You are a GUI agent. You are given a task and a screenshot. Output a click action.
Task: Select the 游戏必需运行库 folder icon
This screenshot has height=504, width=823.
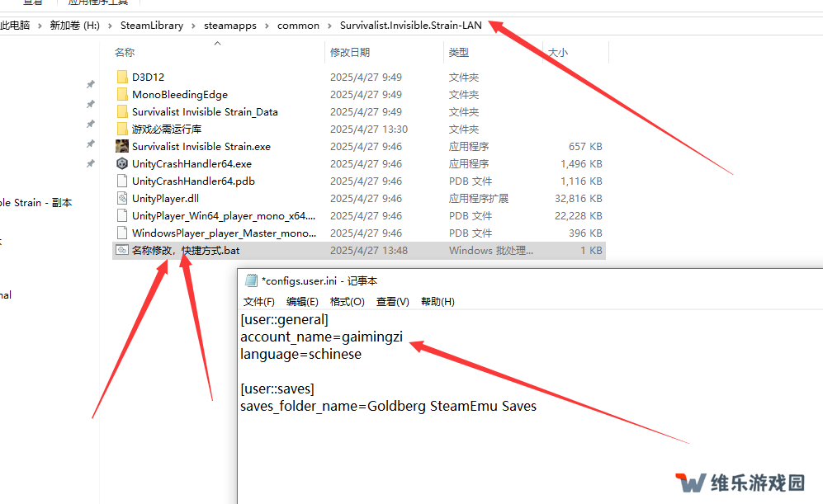(122, 129)
